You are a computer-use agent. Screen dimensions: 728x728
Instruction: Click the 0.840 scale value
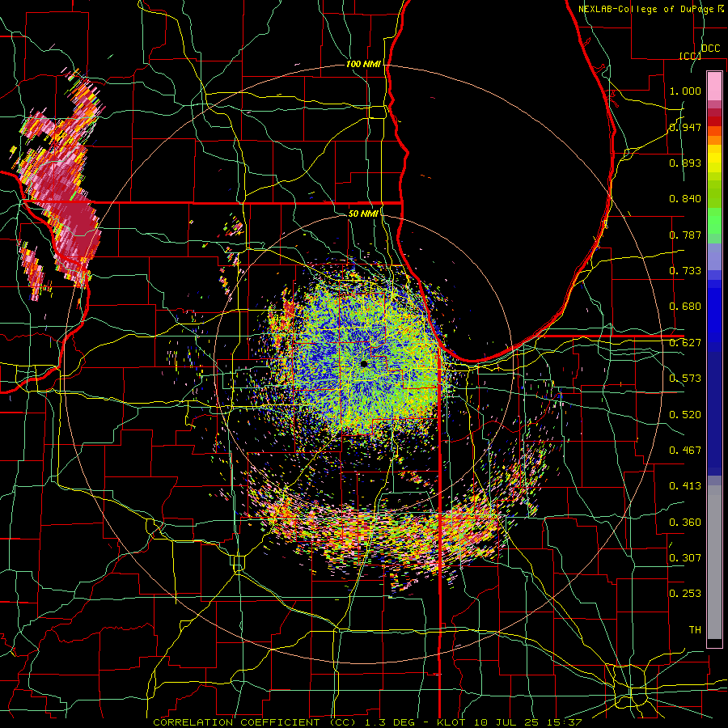tap(685, 199)
